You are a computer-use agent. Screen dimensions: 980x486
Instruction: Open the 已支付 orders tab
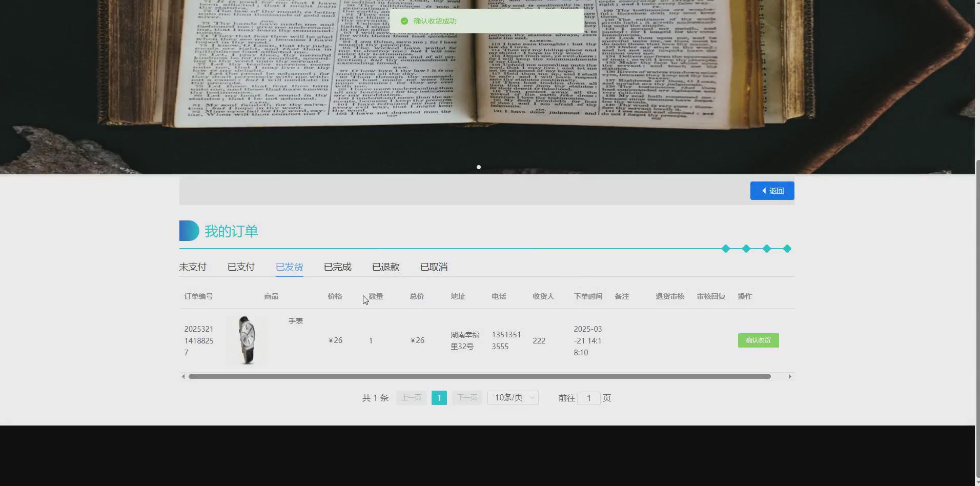(x=241, y=267)
